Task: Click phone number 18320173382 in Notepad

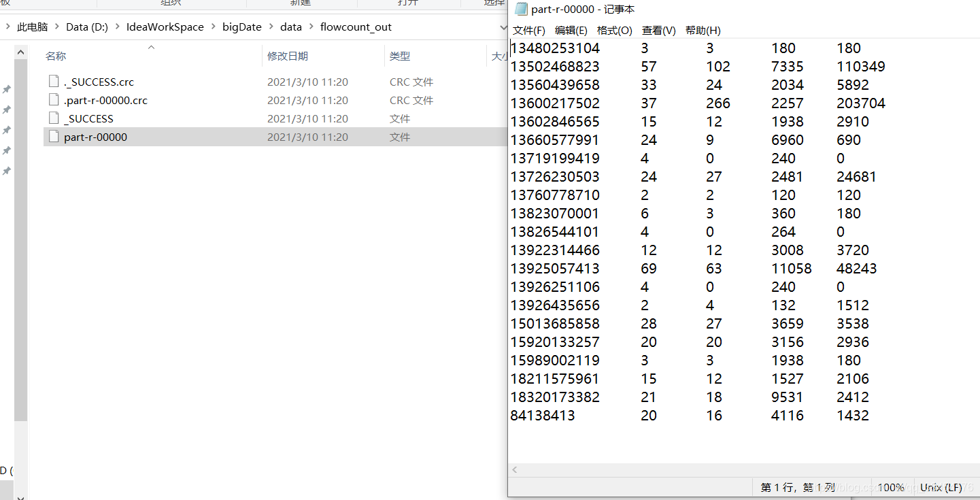Action: click(555, 397)
